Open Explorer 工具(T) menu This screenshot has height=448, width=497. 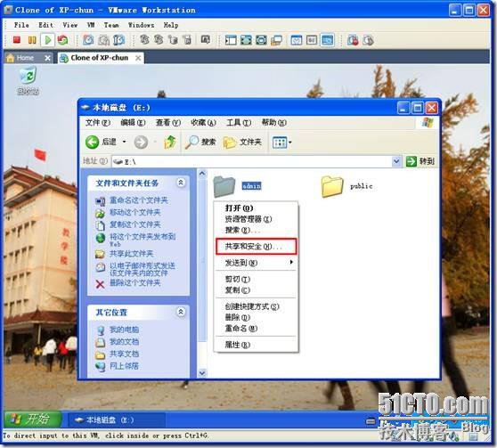239,123
